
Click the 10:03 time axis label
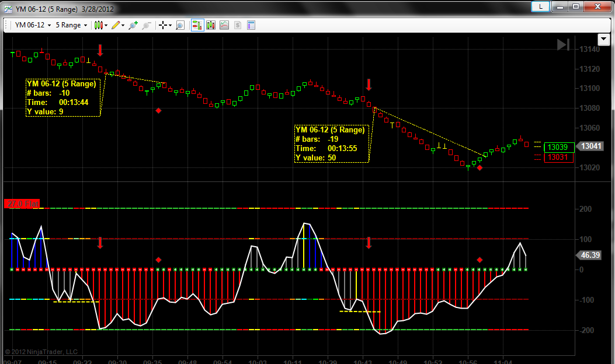[258, 362]
